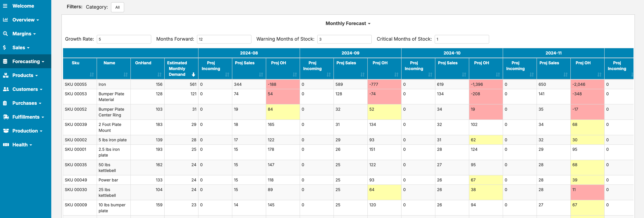Click the Fulfillments truck icon

[x=6, y=117]
